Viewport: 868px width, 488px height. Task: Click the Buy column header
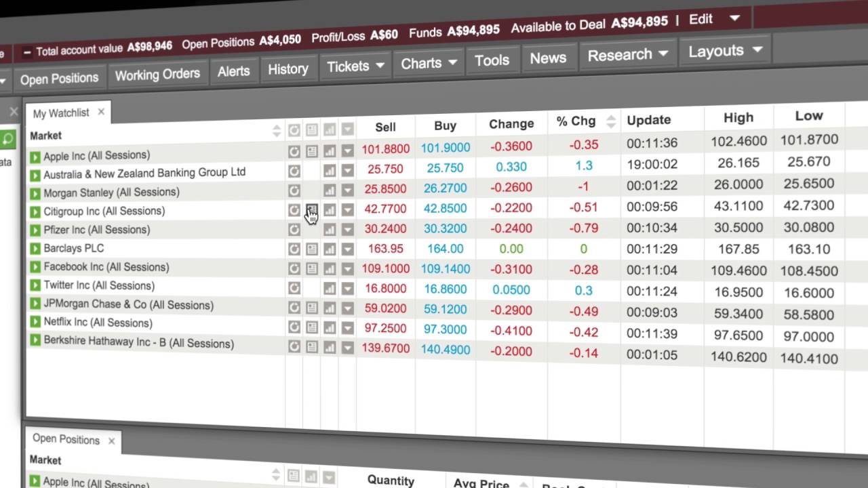[x=445, y=125]
